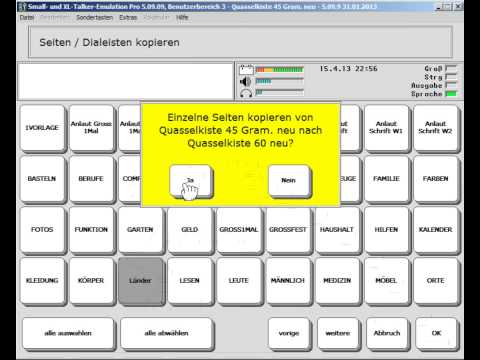Click the battery level bar
This screenshot has width=480, height=360.
coord(279,70)
